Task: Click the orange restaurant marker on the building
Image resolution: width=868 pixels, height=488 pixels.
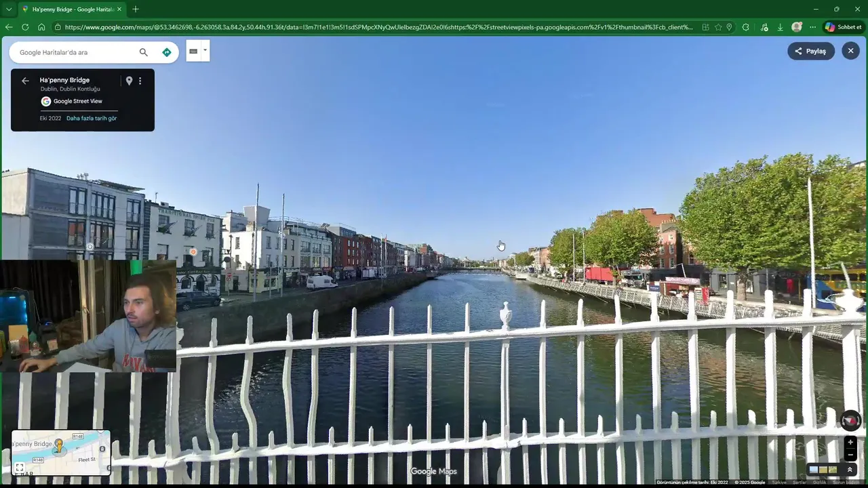Action: click(193, 252)
